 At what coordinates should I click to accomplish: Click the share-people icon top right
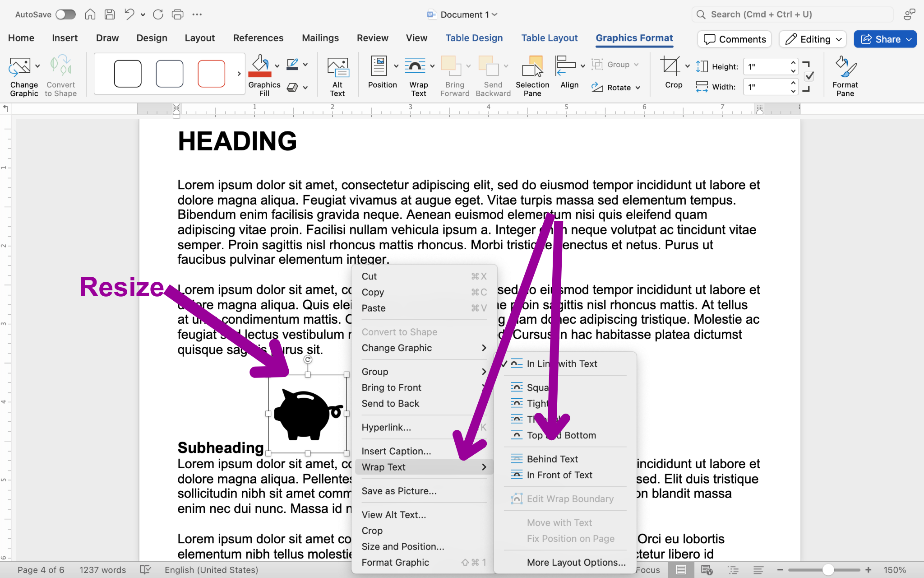click(910, 14)
